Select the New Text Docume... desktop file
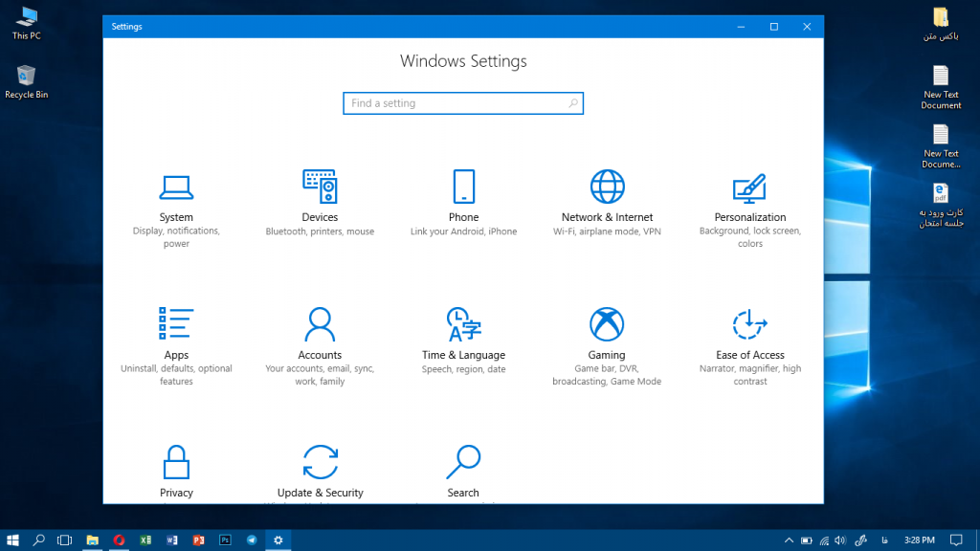This screenshot has height=551, width=980. pos(941,146)
